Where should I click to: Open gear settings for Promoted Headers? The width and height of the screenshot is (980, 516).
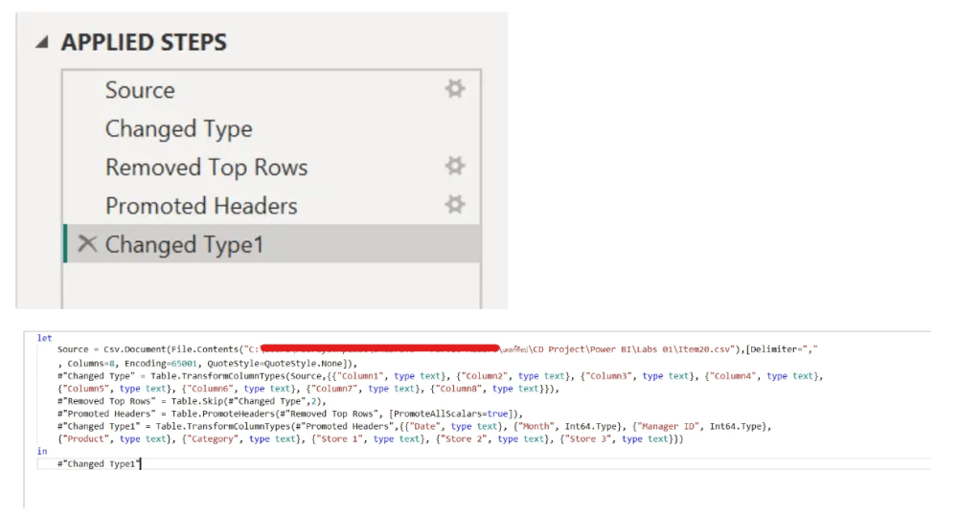(454, 205)
